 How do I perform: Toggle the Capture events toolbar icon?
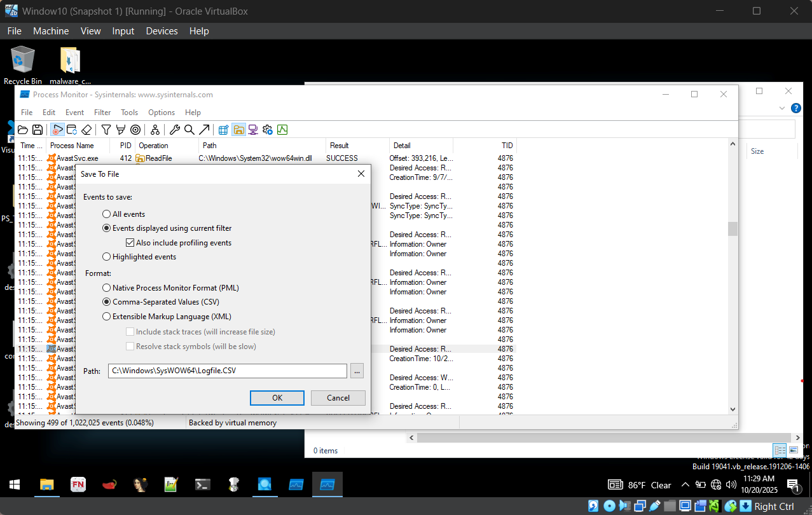point(57,130)
